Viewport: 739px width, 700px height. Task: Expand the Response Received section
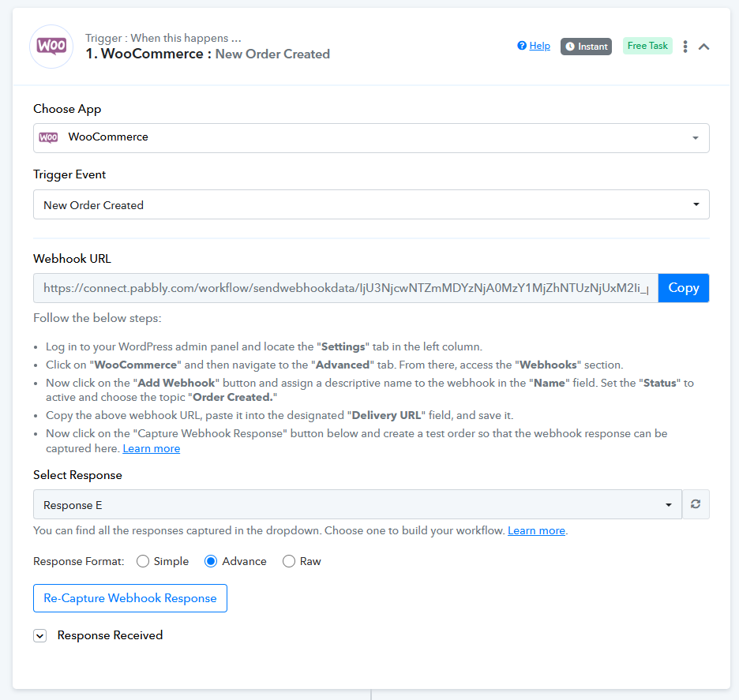click(40, 636)
